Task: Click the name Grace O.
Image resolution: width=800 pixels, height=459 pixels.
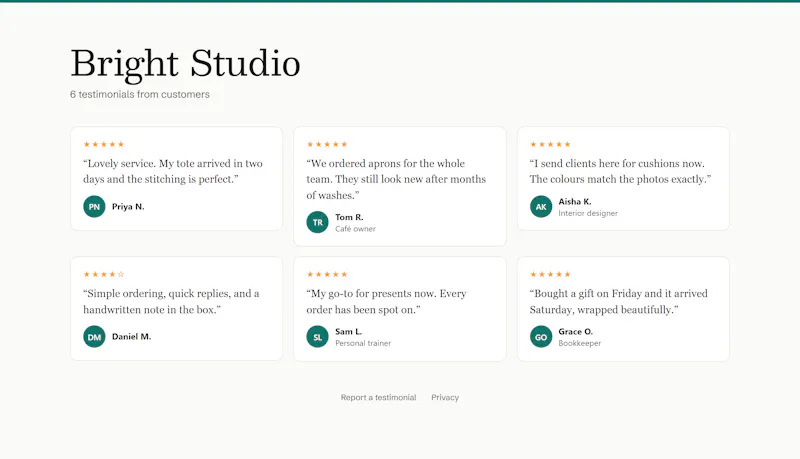Action: point(576,332)
